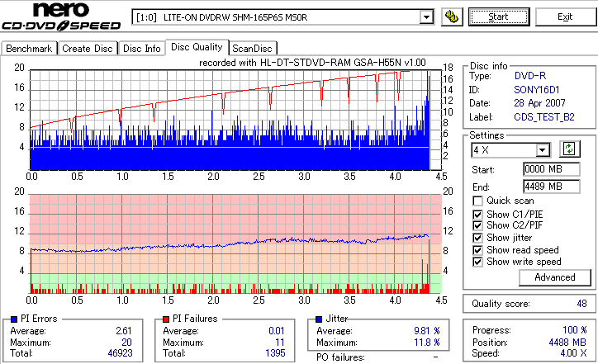The width and height of the screenshot is (598, 364).
Task: Click the Progress value 100 %
Action: click(x=575, y=330)
